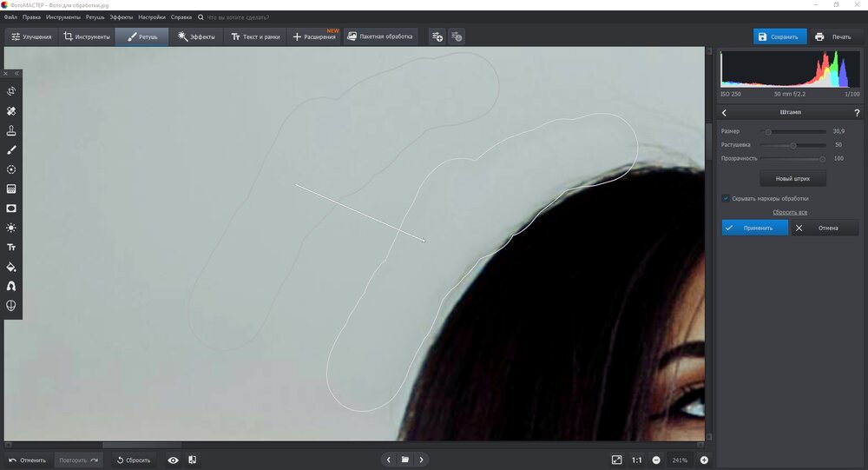The image size is (868, 470).
Task: Select the radial filter tool
Action: click(11, 169)
